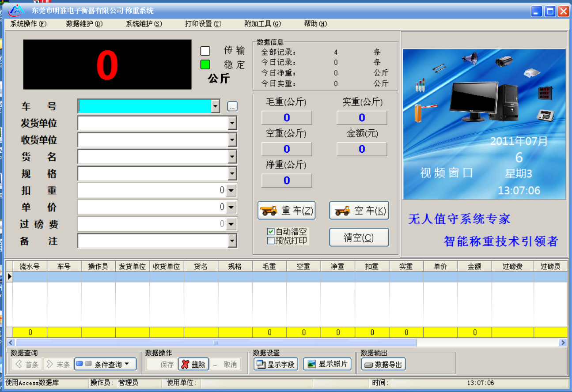Toggle the 传输 indicator box
Screen dimensions: 572x392
point(205,51)
